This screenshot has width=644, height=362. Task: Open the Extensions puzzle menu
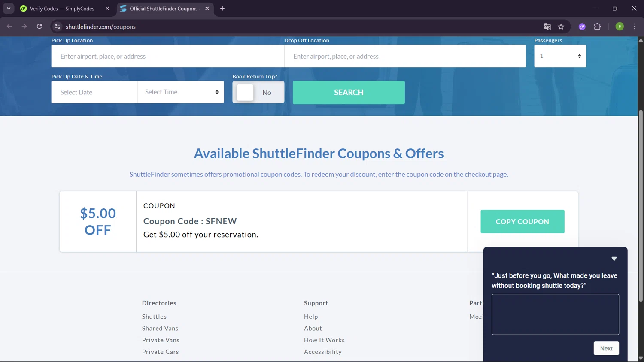597,27
